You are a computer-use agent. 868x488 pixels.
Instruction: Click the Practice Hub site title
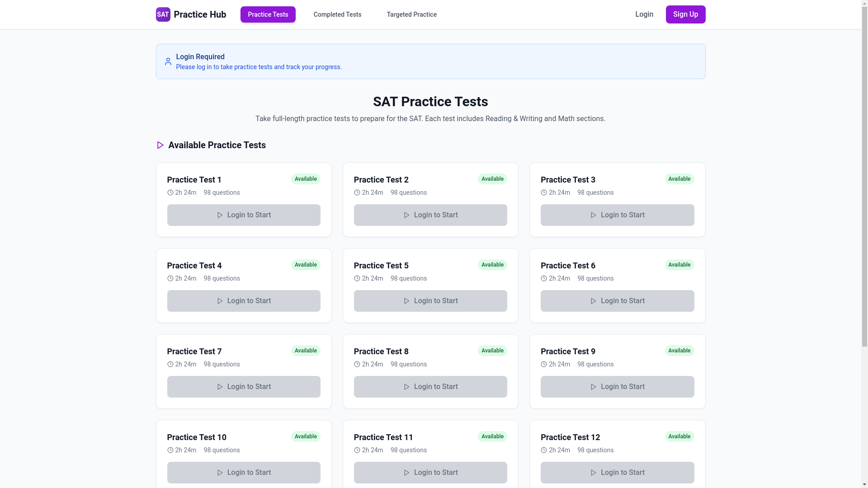point(200,14)
